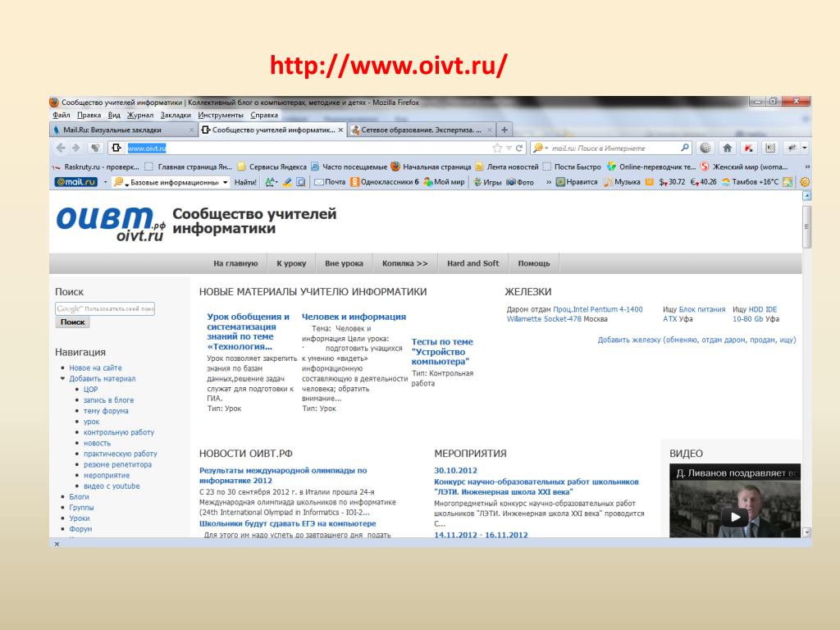The image size is (840, 630).
Task: Play the Д. Ливанов video
Action: click(735, 517)
